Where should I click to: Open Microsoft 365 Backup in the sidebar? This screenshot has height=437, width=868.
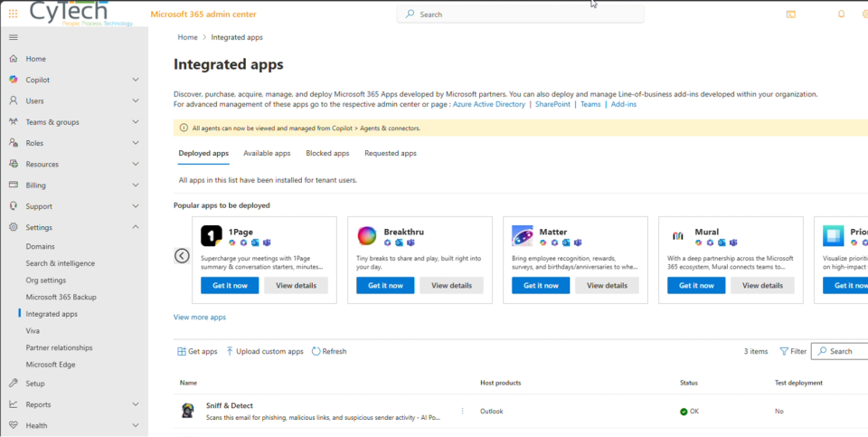pos(61,297)
